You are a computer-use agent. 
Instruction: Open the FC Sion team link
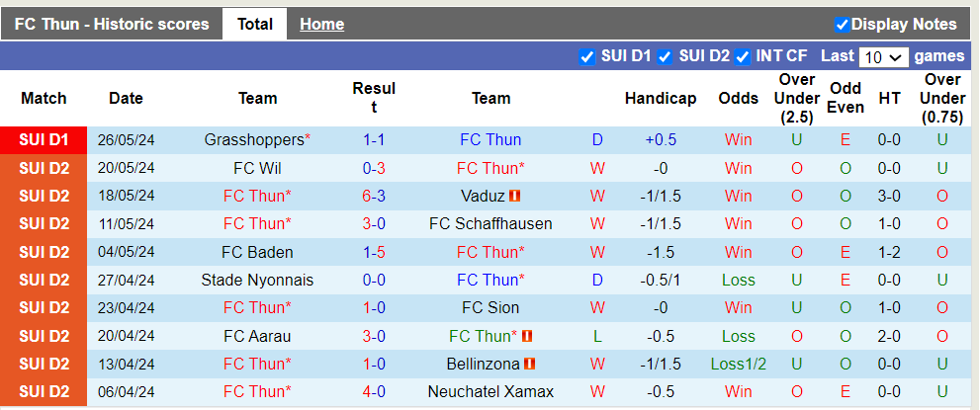(490, 308)
